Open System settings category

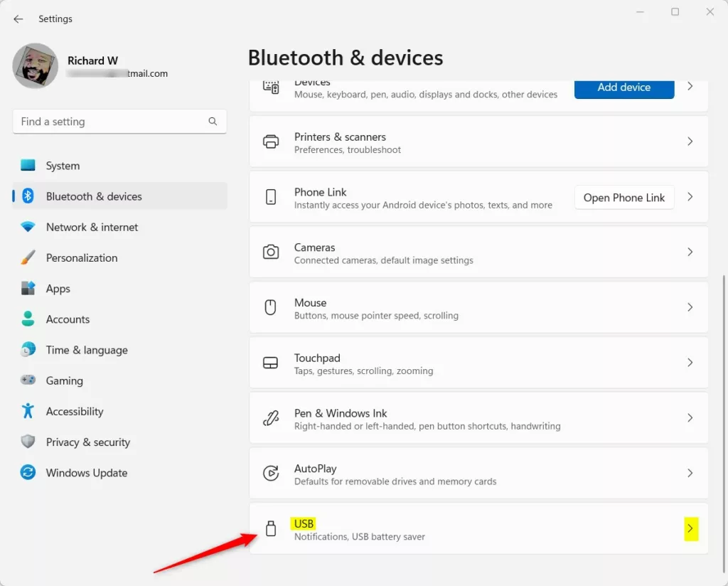pos(119,166)
